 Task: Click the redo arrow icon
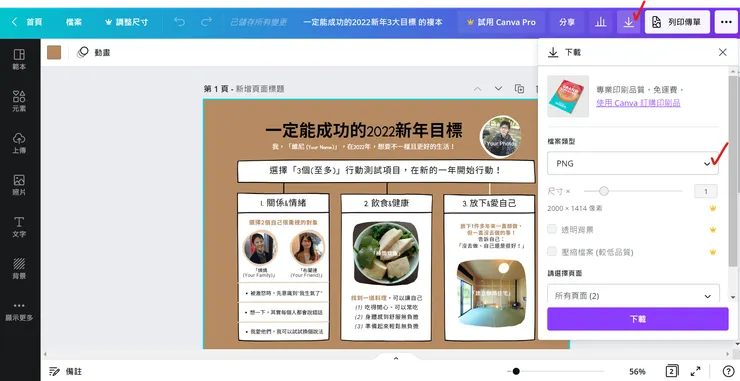click(x=206, y=22)
